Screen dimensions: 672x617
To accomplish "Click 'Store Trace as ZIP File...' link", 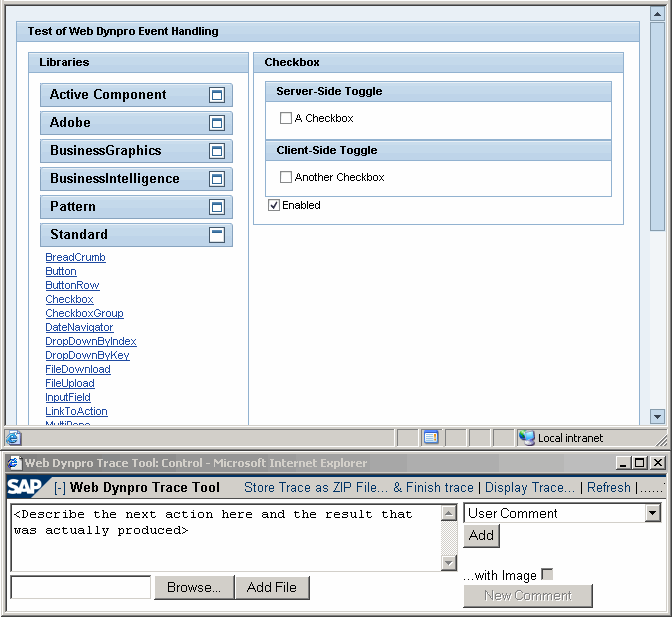I will pos(316,487).
